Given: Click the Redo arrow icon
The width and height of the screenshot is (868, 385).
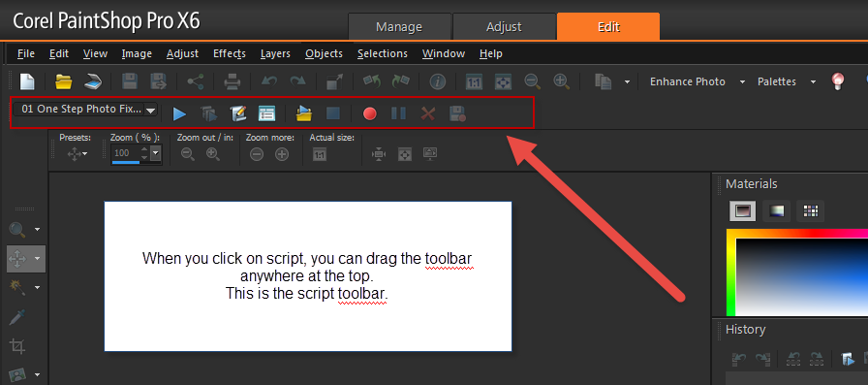Looking at the screenshot, I should tap(298, 82).
